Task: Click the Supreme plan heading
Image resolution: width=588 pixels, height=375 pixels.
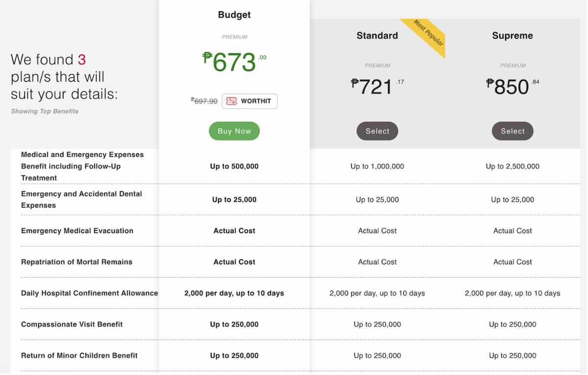Action: click(513, 36)
